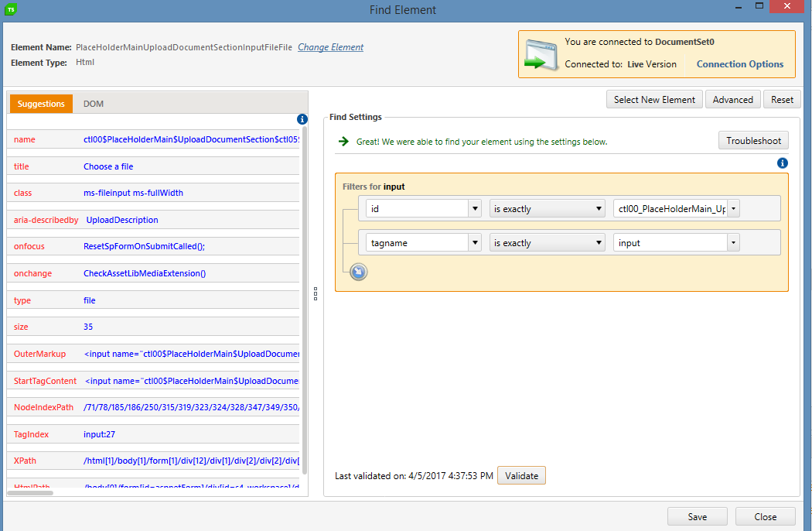Click the info icon above Suggestions list
The image size is (812, 531).
pyautogui.click(x=302, y=119)
